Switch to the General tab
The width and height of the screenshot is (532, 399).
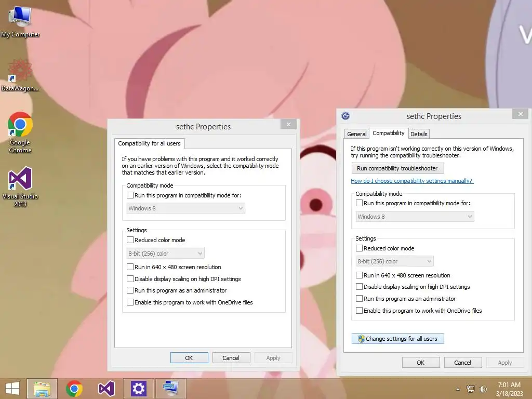(x=356, y=134)
